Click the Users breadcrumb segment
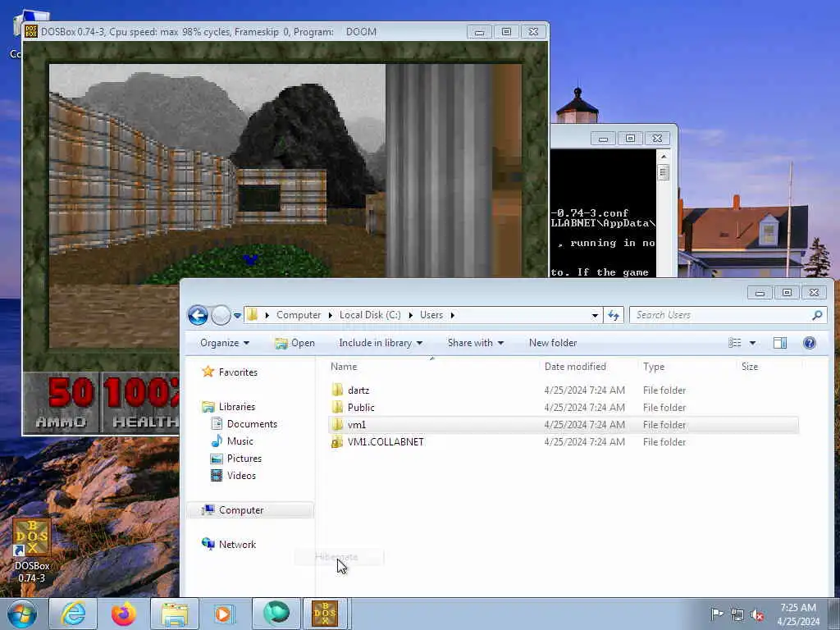This screenshot has width=840, height=630. click(431, 315)
